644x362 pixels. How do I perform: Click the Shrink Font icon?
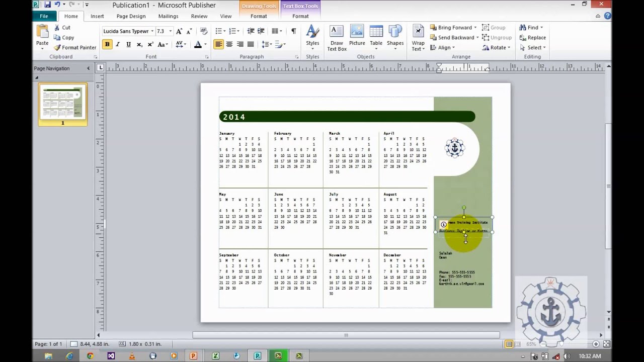tap(189, 31)
